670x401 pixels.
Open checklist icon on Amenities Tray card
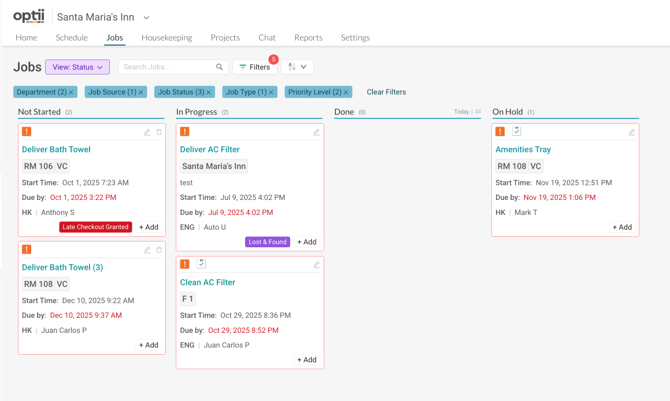517,131
